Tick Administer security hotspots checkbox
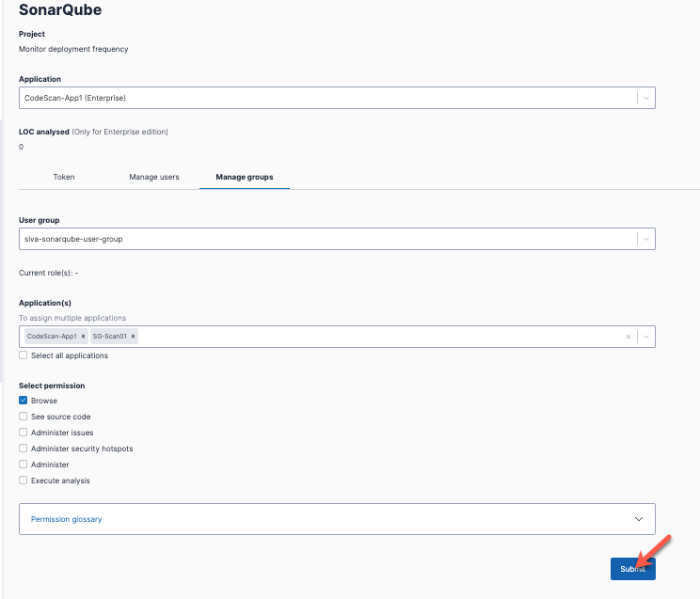Image resolution: width=700 pixels, height=599 pixels. coord(24,449)
